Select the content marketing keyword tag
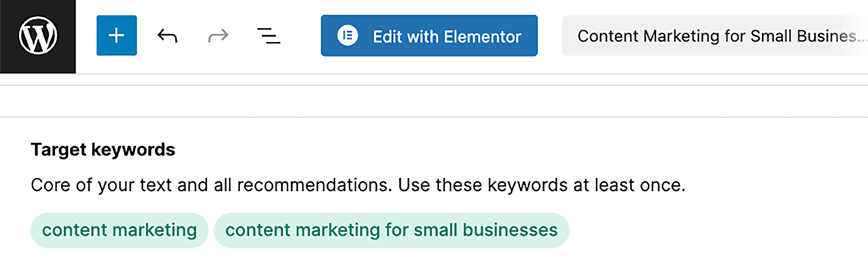This screenshot has height=275, width=868. (x=120, y=230)
